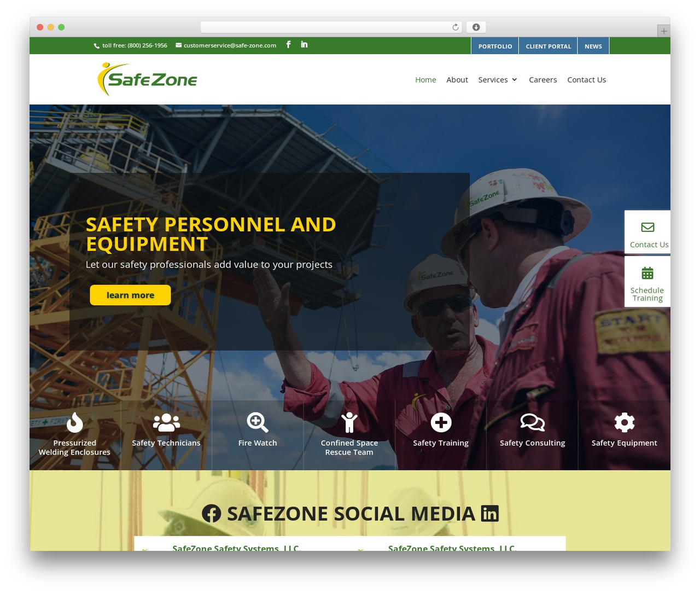Click the chat bubbles icon for Safety Consulting
700x593 pixels.
tap(533, 422)
